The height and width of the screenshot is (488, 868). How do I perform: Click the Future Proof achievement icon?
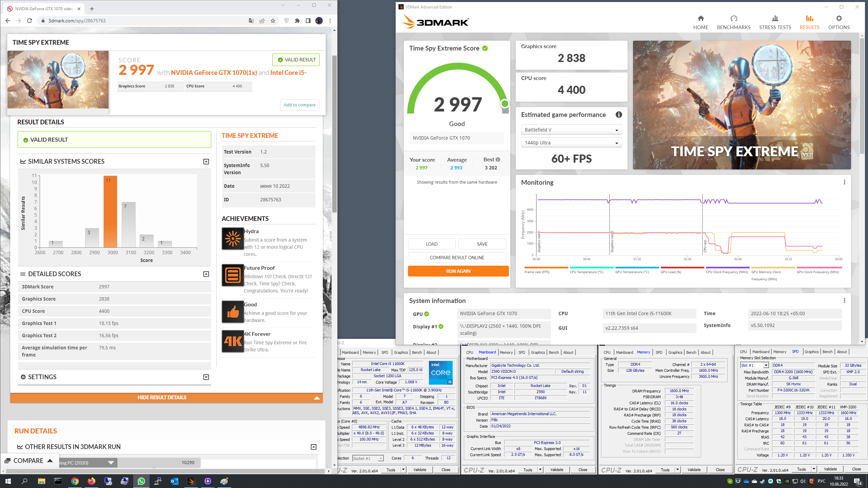[x=233, y=275]
